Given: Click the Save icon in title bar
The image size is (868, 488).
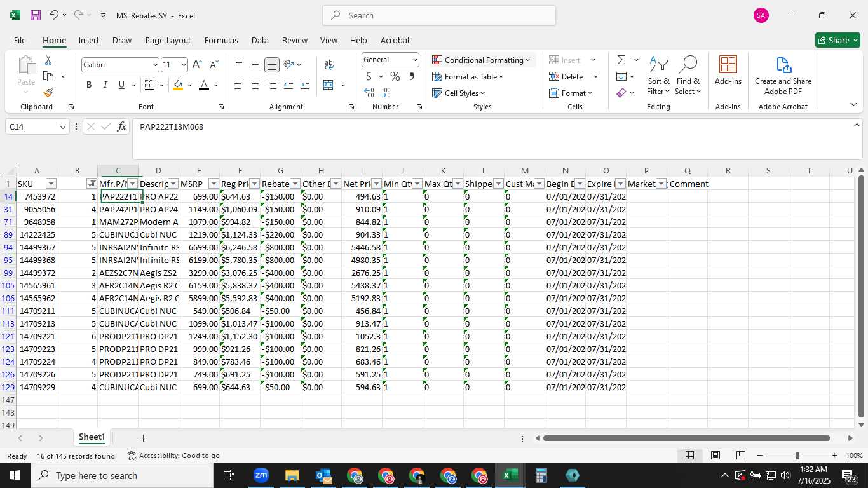Looking at the screenshot, I should (36, 15).
